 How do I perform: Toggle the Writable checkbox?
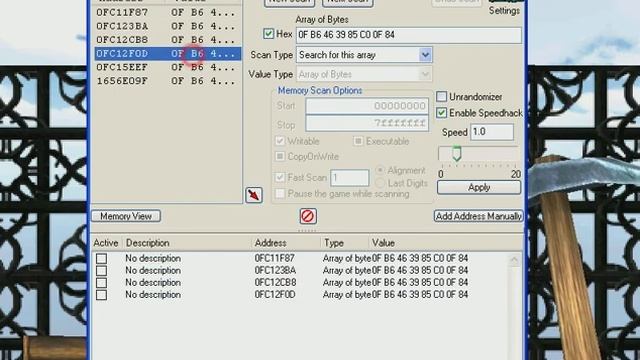(280, 141)
